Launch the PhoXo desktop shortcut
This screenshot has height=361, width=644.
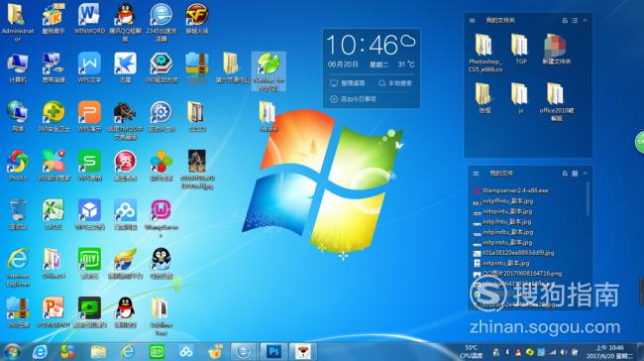pos(18,166)
